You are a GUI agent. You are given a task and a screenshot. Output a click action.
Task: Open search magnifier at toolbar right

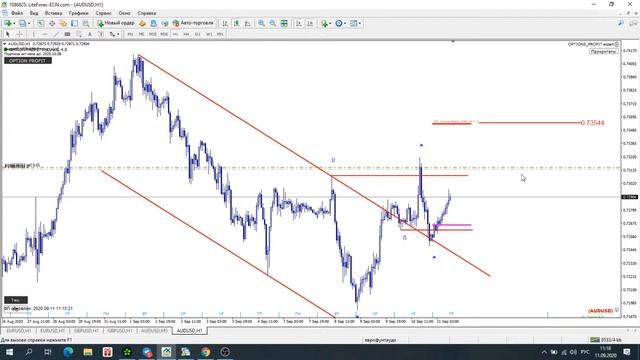(x=621, y=23)
